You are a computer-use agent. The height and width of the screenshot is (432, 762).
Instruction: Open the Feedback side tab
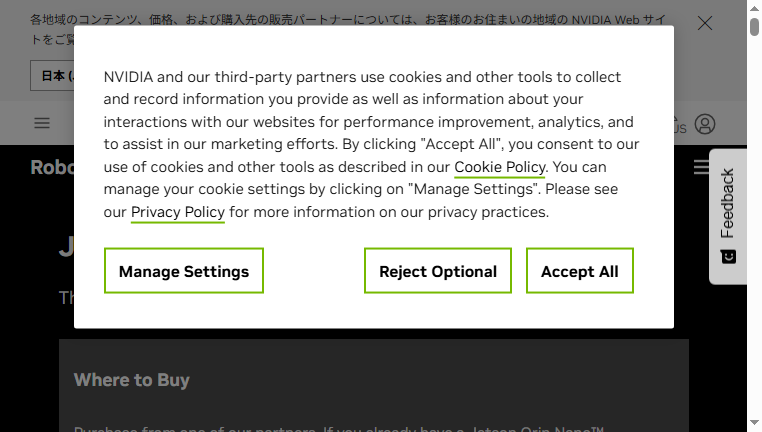click(x=728, y=216)
